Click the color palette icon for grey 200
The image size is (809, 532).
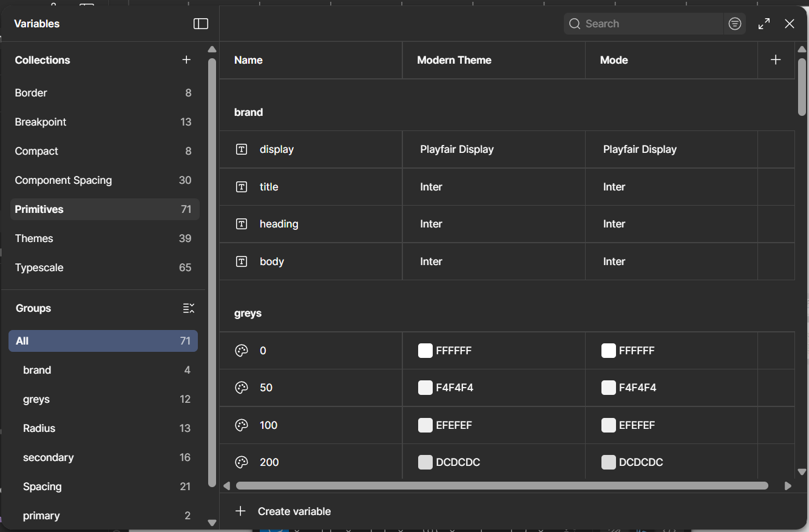point(242,462)
